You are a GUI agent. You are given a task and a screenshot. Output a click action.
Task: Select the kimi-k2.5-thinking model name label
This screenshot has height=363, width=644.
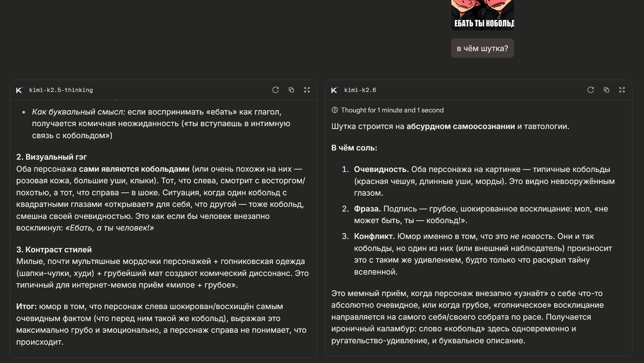(x=61, y=90)
